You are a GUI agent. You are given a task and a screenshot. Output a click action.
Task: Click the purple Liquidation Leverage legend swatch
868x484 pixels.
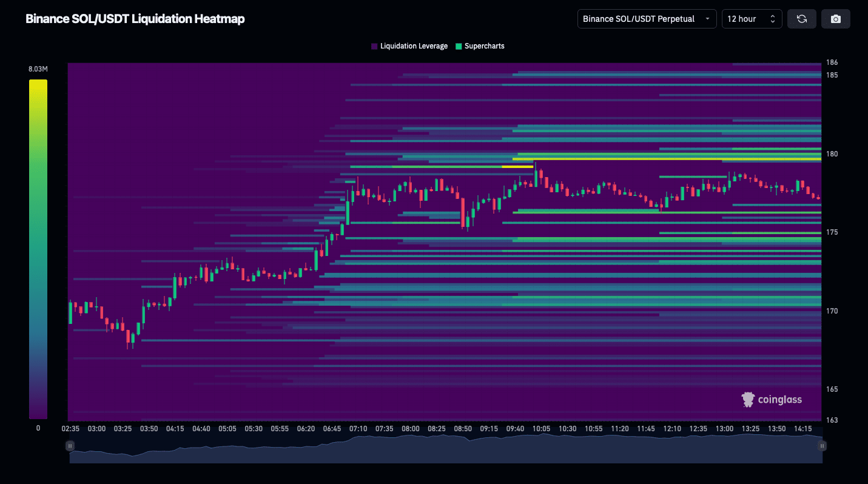374,46
